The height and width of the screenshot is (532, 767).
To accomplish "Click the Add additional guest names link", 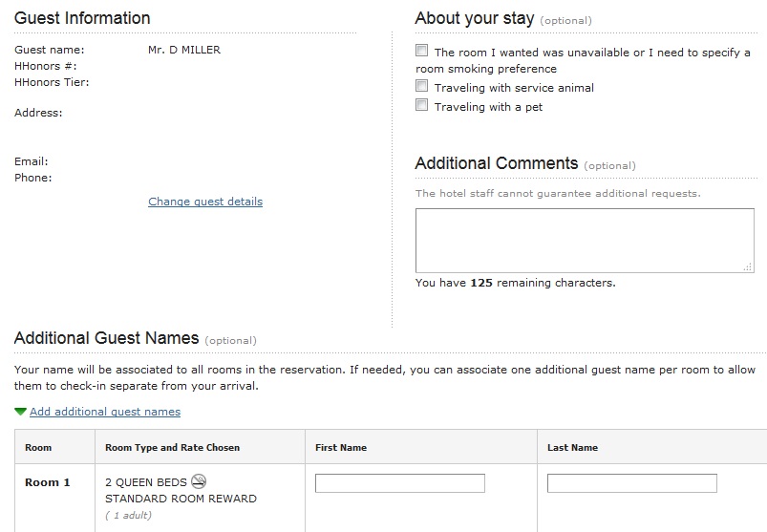I will click(x=105, y=412).
